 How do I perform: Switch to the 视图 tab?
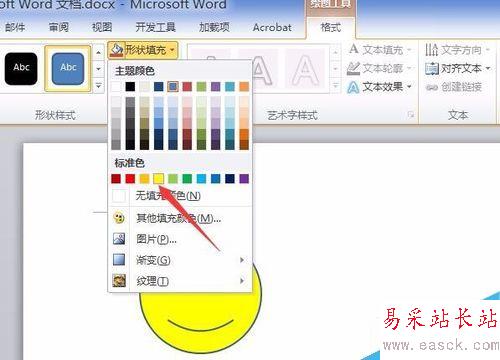coord(102,27)
